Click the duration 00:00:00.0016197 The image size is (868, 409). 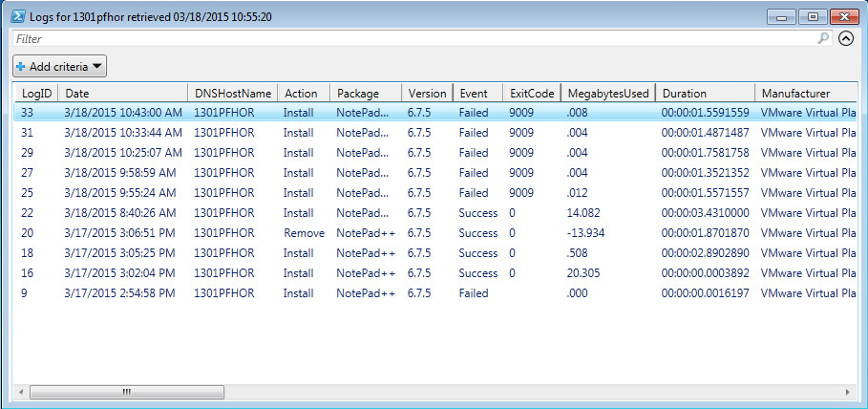point(706,293)
